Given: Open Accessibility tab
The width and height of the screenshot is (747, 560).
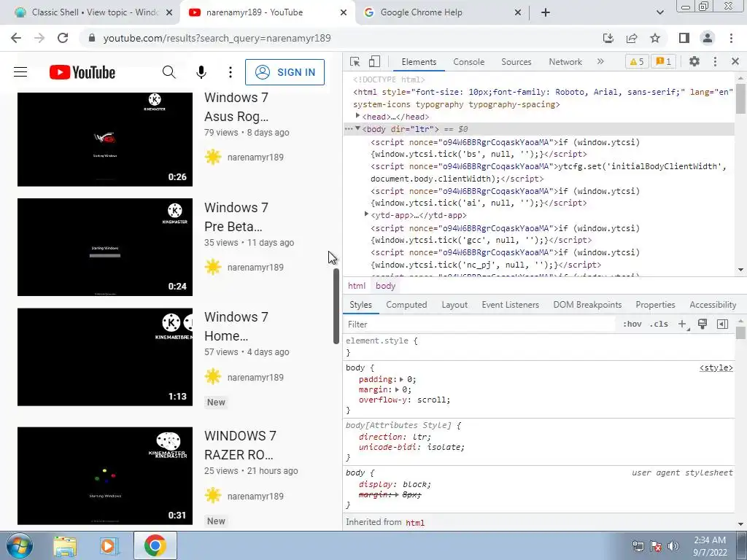Looking at the screenshot, I should 713,305.
